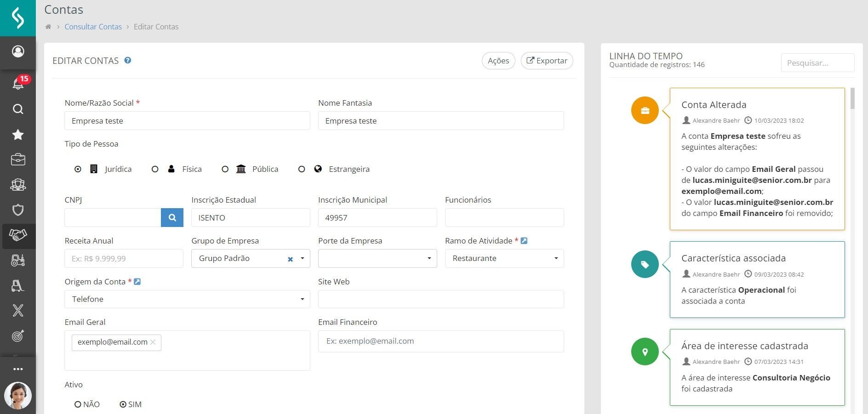Viewport: 868px width, 414px height.
Task: Open the notifications bell in sidebar
Action: tap(18, 84)
